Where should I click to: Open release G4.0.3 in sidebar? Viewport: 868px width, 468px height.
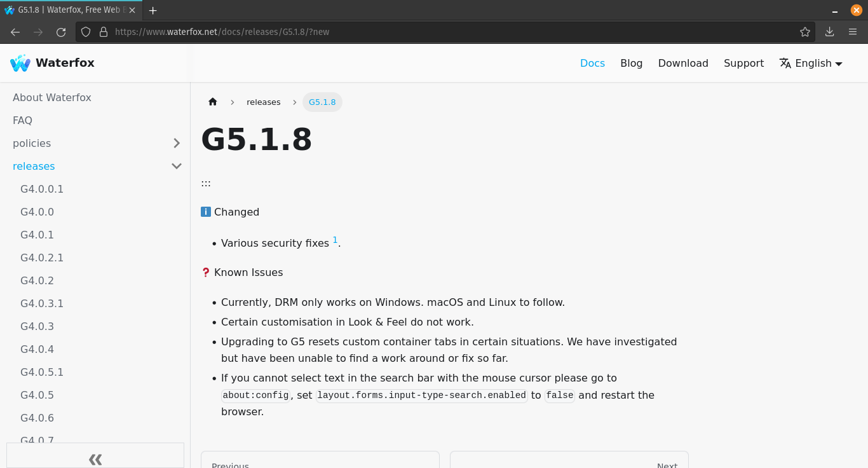click(37, 326)
